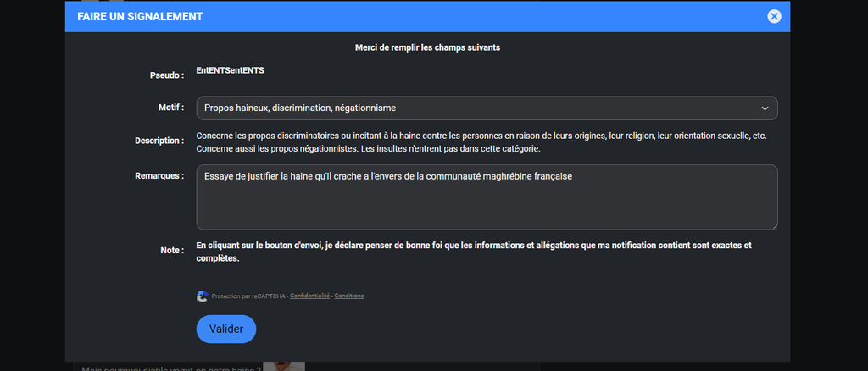
Task: Click into the Remarques text area
Action: click(x=487, y=197)
